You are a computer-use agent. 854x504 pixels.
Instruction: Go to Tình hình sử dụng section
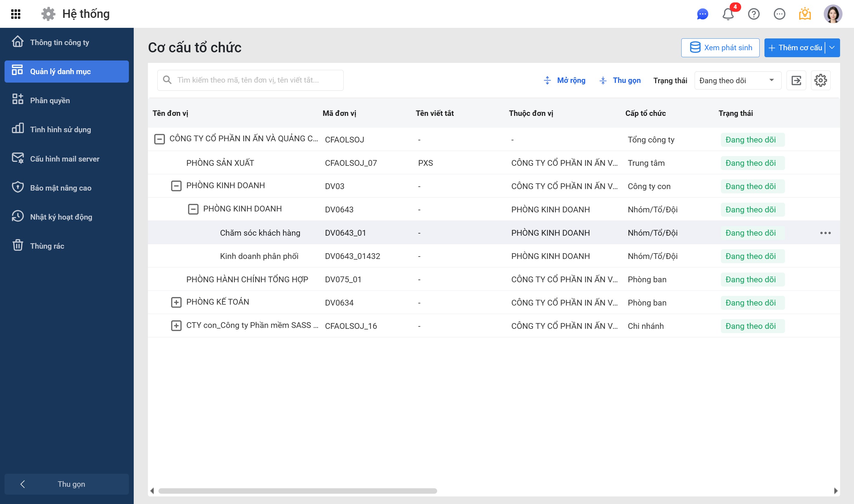[x=67, y=129]
